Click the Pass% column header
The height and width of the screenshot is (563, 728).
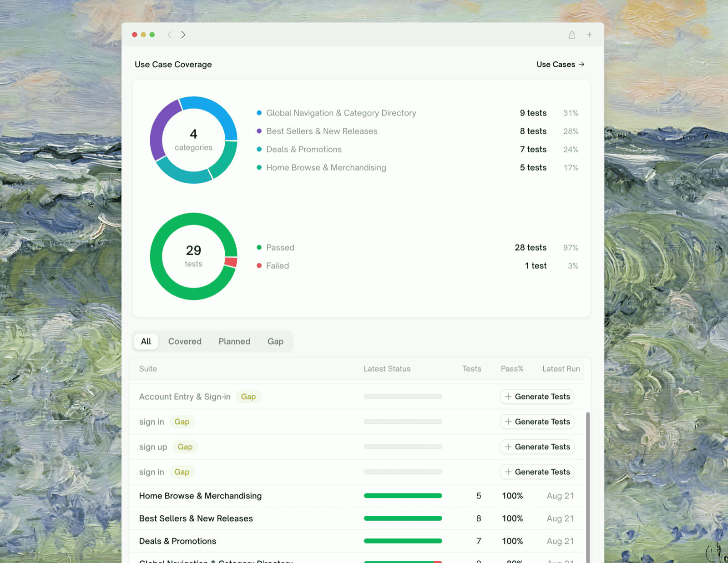pos(512,369)
